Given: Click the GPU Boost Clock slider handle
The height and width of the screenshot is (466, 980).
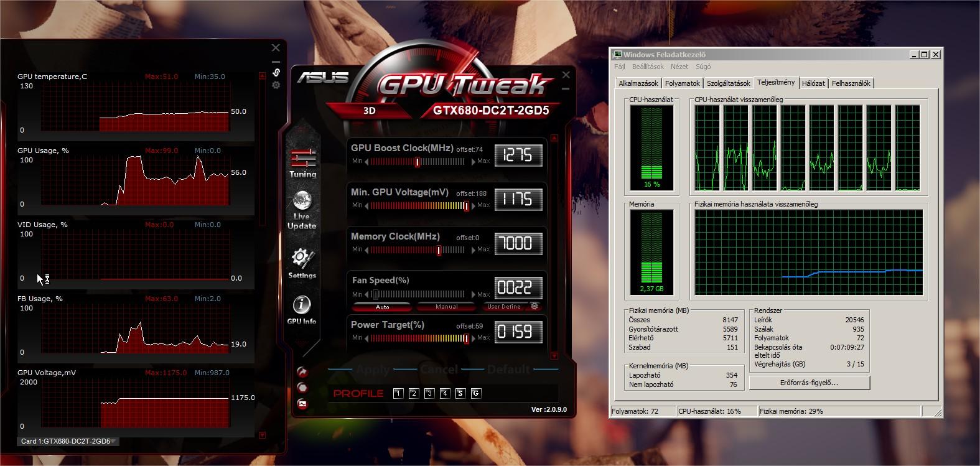Looking at the screenshot, I should click(x=418, y=162).
